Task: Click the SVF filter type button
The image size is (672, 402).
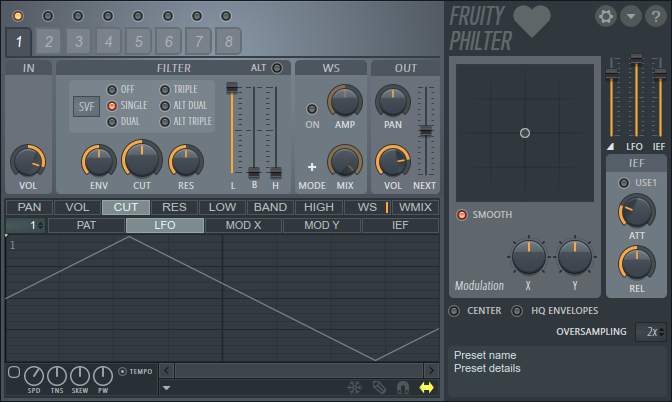Action: click(x=86, y=106)
